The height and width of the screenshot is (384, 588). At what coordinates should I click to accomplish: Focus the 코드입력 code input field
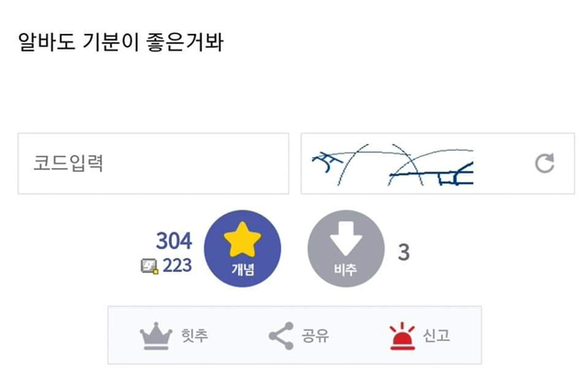pyautogui.click(x=153, y=164)
